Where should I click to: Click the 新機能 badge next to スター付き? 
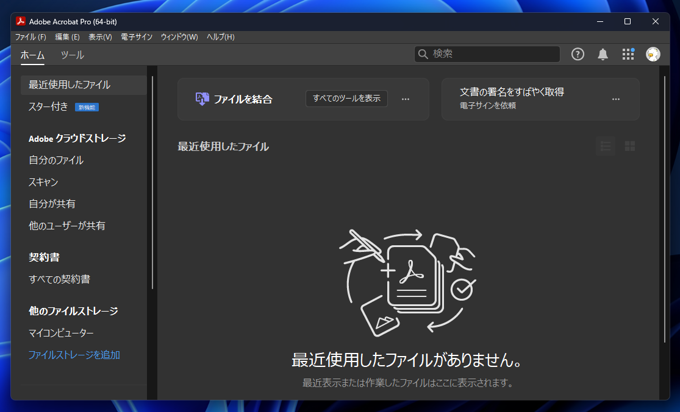point(87,107)
